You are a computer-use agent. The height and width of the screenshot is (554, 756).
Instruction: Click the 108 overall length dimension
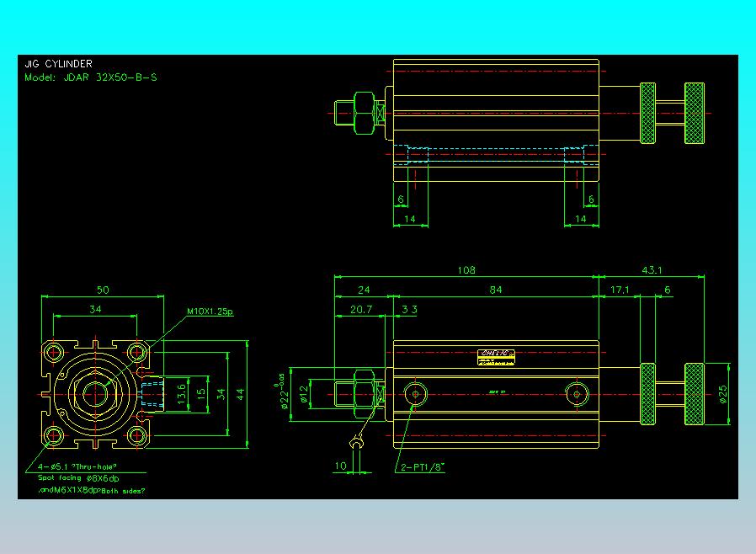pos(466,270)
